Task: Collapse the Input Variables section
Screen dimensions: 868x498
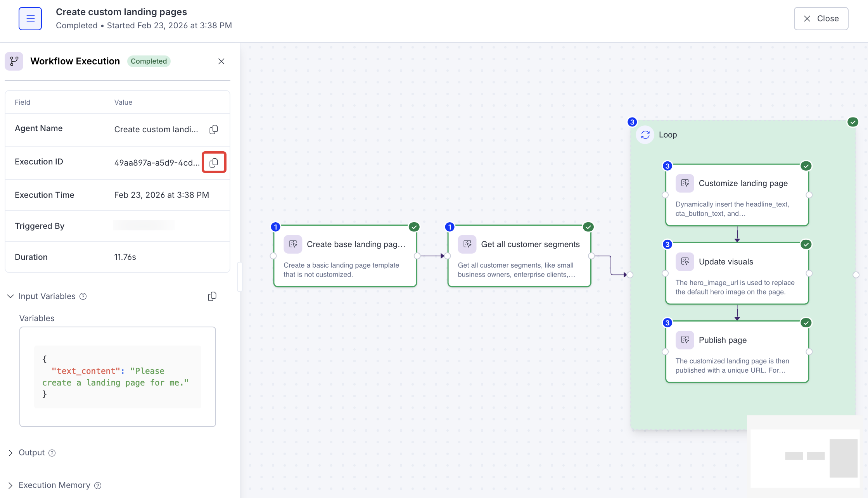Action: pyautogui.click(x=10, y=296)
